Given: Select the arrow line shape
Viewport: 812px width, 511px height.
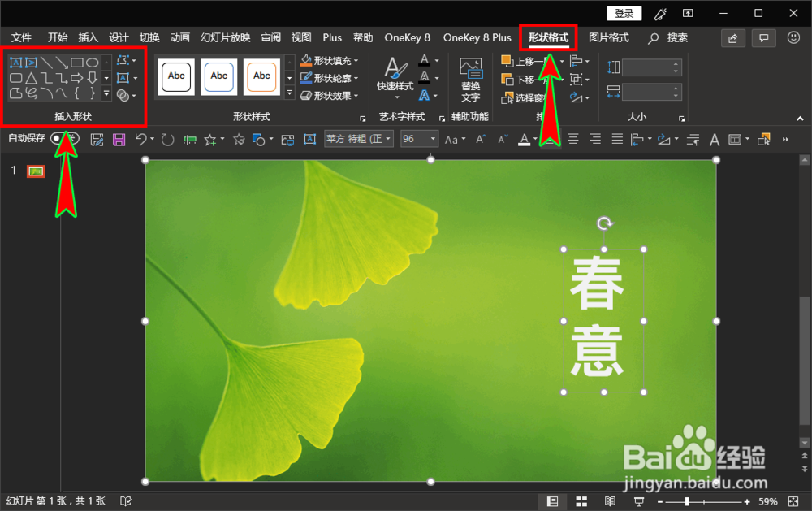Looking at the screenshot, I should [x=62, y=63].
